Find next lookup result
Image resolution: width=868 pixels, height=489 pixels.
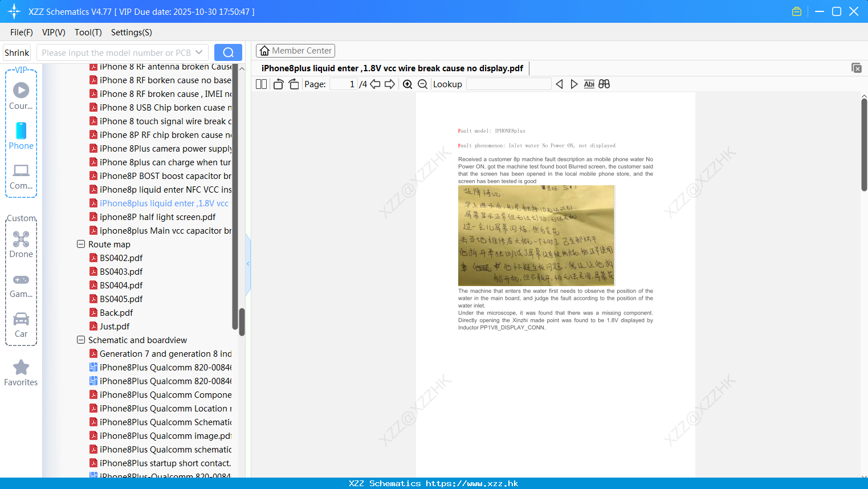(x=574, y=84)
